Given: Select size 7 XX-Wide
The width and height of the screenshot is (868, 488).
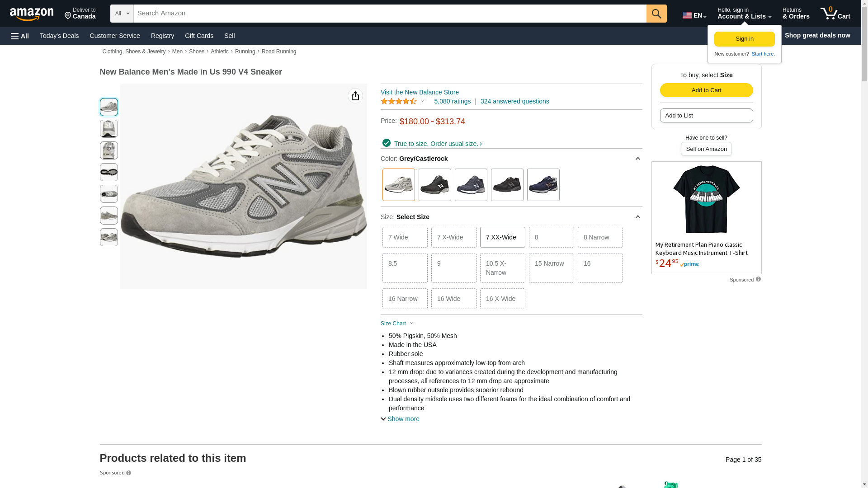Looking at the screenshot, I should pyautogui.click(x=502, y=237).
